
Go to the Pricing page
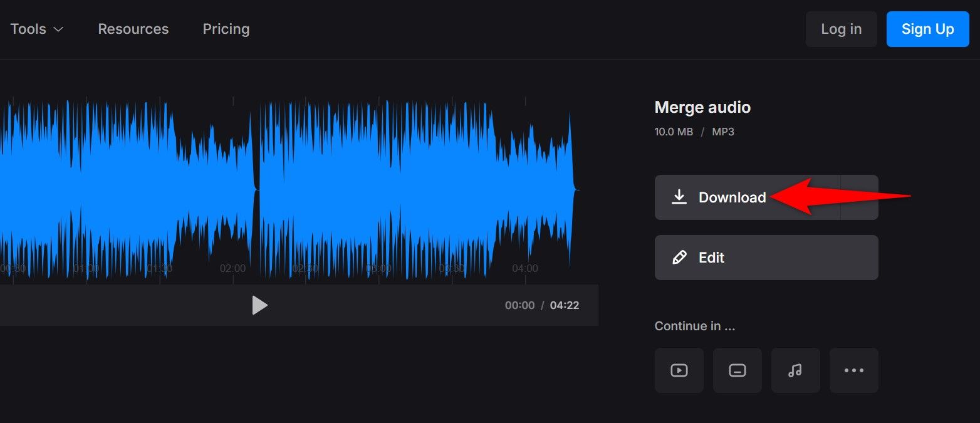[226, 29]
